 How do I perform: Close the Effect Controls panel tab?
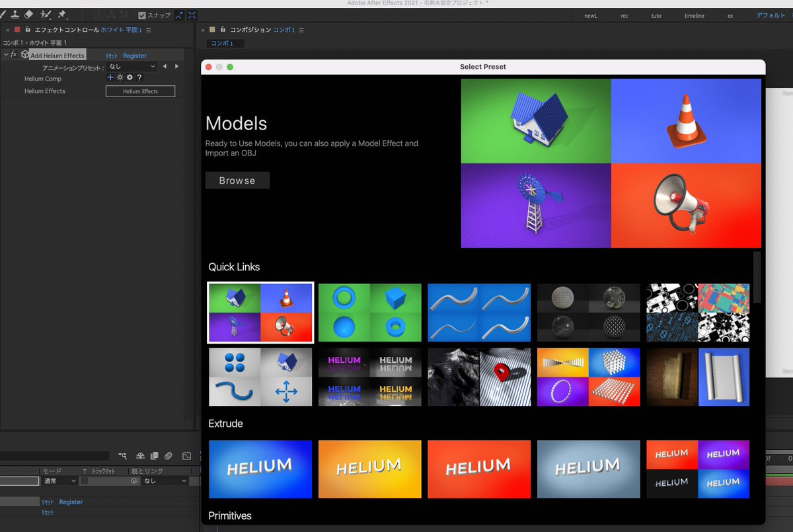(x=8, y=30)
